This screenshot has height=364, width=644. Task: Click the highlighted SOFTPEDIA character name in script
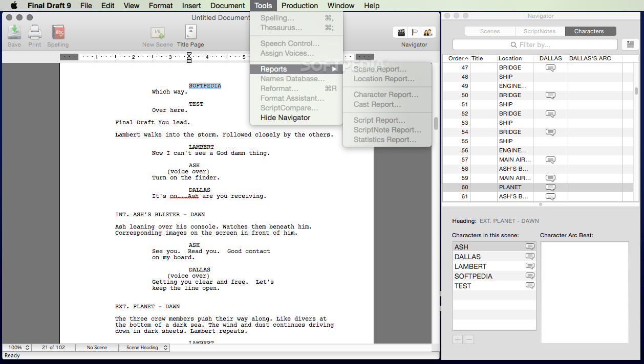pyautogui.click(x=205, y=85)
